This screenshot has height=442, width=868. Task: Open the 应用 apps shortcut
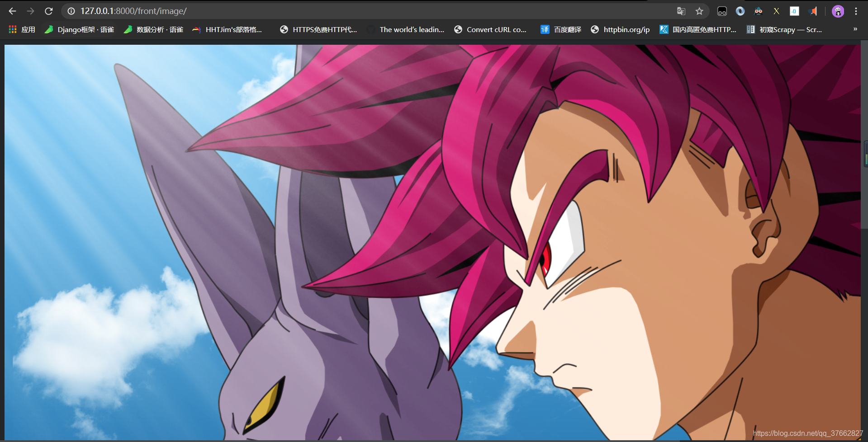(x=22, y=29)
